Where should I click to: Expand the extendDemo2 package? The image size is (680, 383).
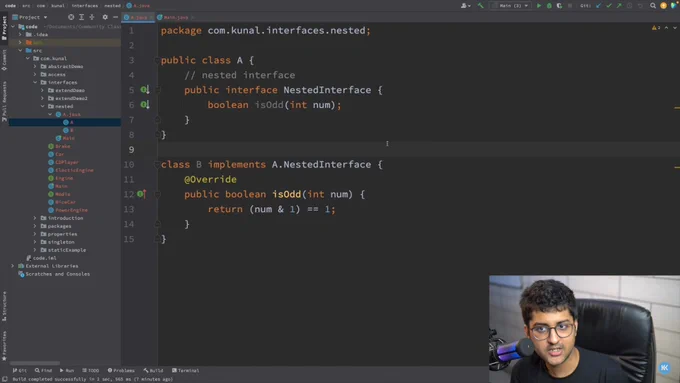[x=42, y=98]
